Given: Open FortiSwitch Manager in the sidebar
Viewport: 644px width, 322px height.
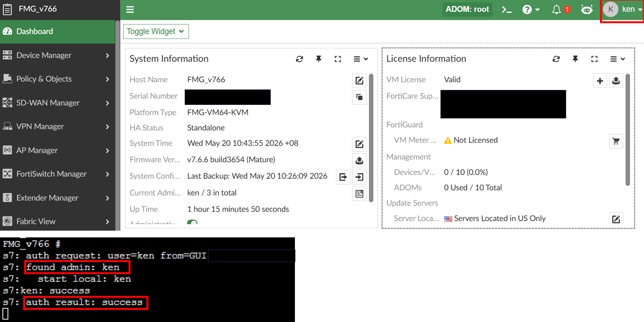Looking at the screenshot, I should point(58,174).
